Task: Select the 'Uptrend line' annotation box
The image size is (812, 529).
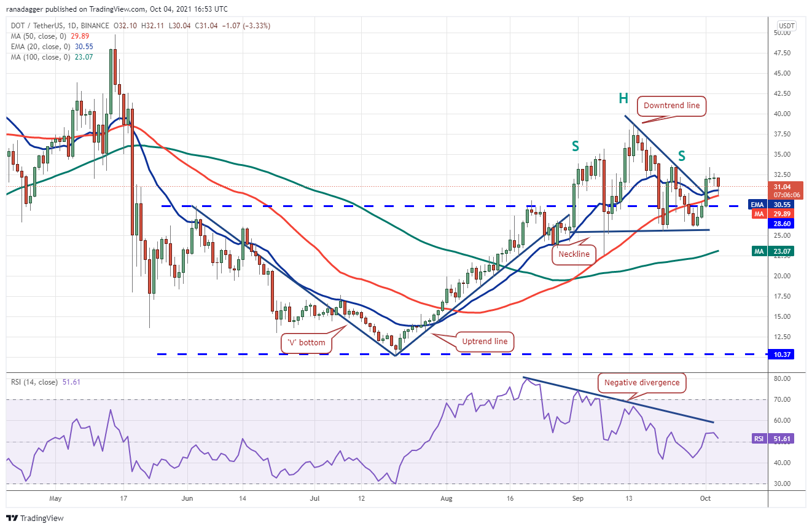Action: click(484, 342)
